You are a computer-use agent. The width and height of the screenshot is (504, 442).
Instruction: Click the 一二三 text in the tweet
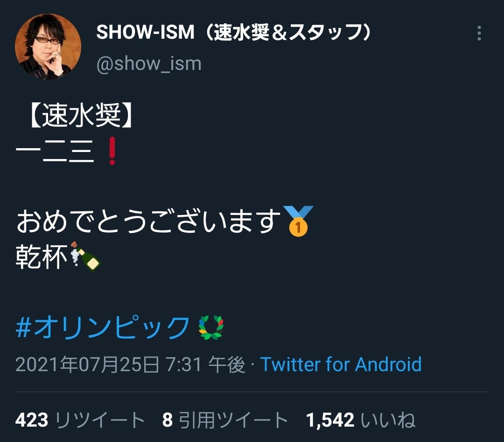55,151
